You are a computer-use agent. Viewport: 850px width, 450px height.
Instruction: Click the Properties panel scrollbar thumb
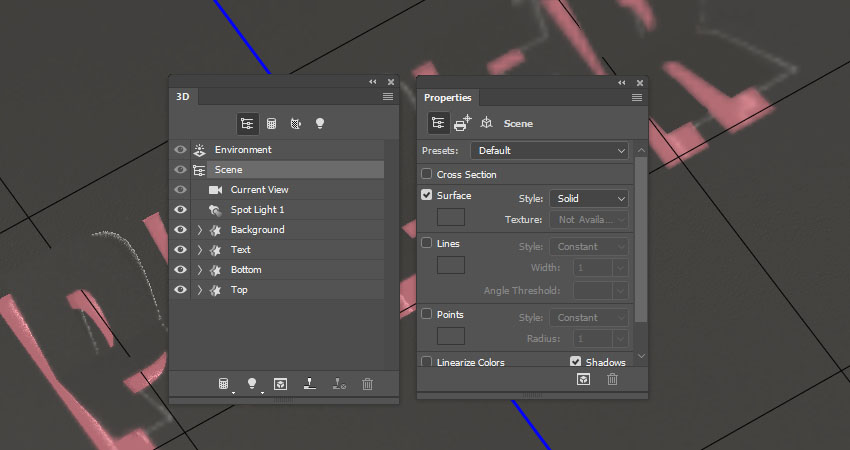click(641, 240)
